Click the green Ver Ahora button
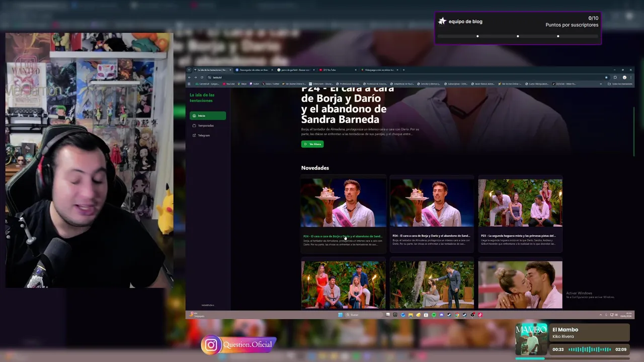This screenshot has height=362, width=644. coord(312,144)
